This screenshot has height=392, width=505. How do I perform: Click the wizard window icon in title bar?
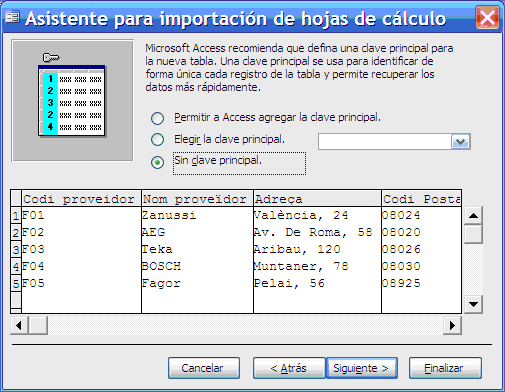click(x=13, y=17)
